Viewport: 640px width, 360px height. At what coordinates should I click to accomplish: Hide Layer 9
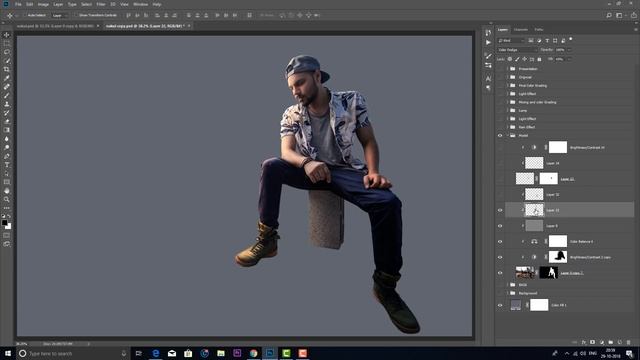click(500, 226)
